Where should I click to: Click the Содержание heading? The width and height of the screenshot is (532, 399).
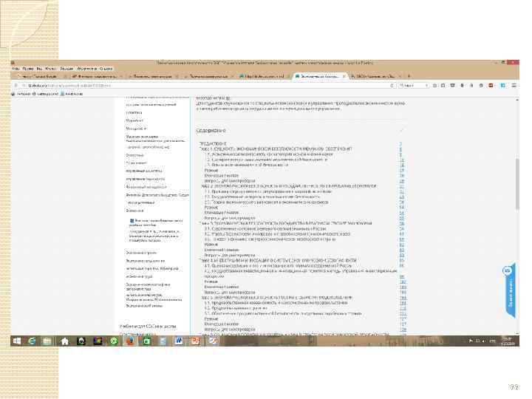click(211, 130)
